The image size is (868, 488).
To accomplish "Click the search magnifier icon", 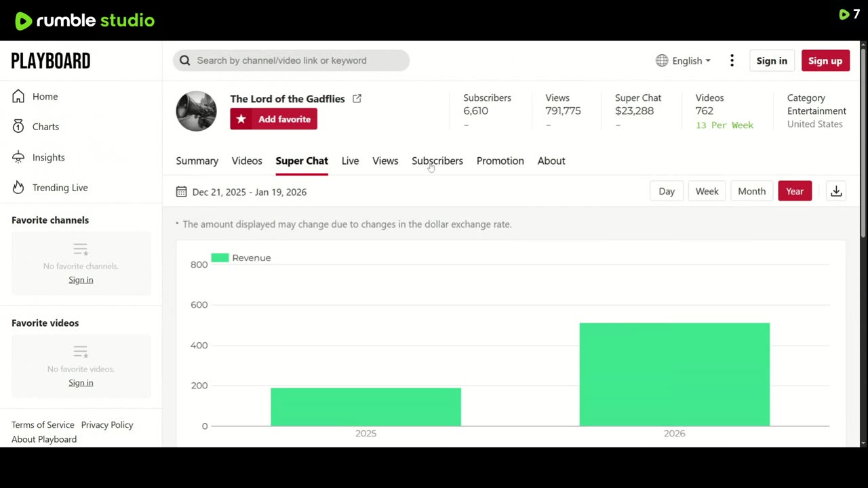I will pyautogui.click(x=184, y=60).
